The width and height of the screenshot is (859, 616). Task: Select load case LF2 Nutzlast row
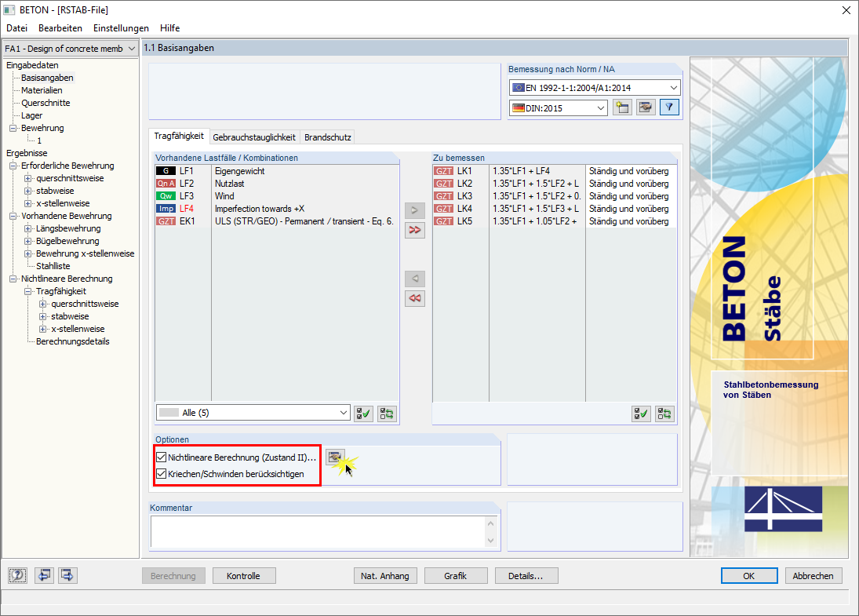[277, 184]
